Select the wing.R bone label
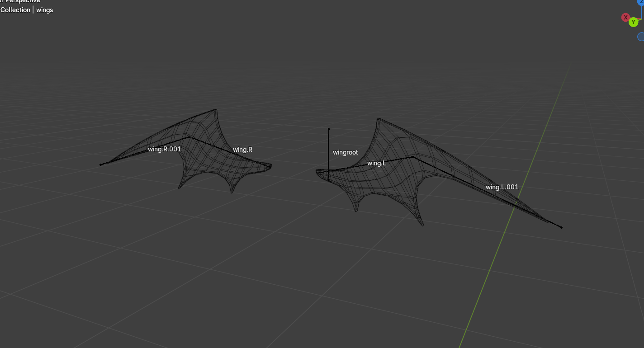The height and width of the screenshot is (348, 644). (242, 150)
